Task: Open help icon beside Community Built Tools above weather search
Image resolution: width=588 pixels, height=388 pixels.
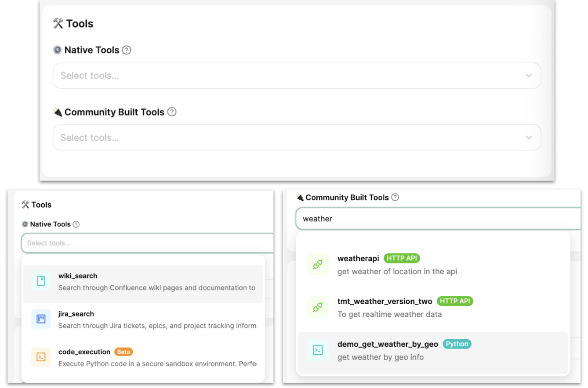Action: point(395,198)
